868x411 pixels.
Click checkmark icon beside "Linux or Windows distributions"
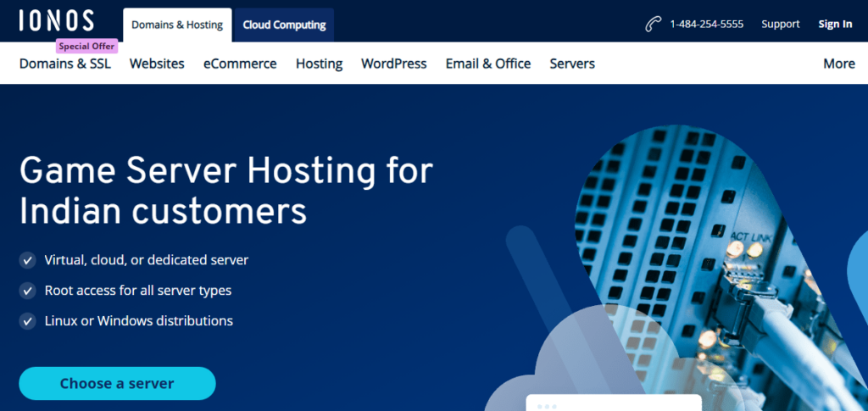28,321
